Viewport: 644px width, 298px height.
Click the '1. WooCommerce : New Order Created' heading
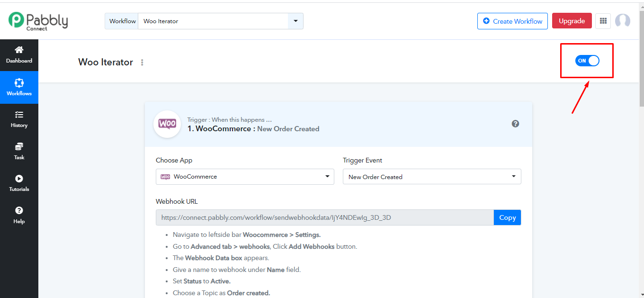click(x=253, y=129)
